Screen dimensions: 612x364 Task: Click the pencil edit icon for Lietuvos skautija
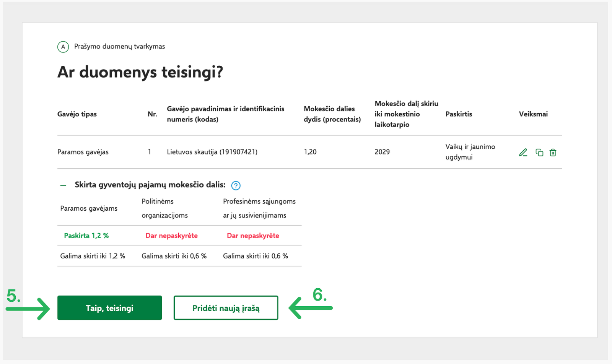(x=523, y=153)
